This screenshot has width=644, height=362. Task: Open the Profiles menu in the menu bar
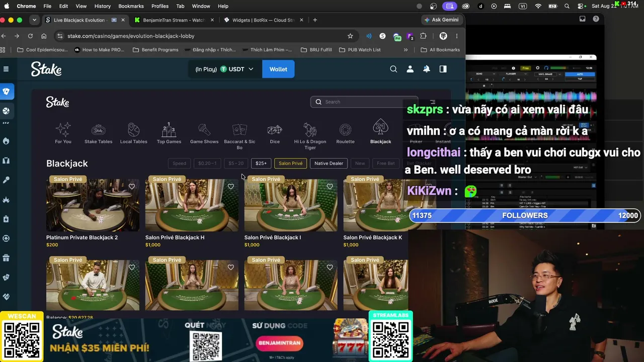(x=160, y=6)
